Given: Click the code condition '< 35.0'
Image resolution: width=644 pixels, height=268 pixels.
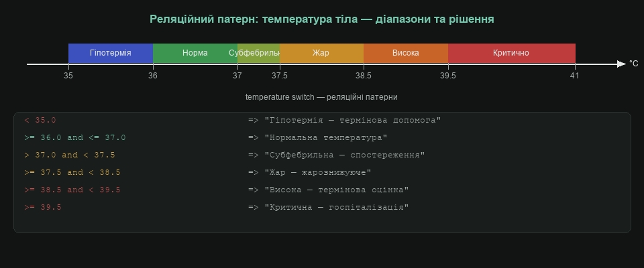Looking at the screenshot, I should [40, 120].
